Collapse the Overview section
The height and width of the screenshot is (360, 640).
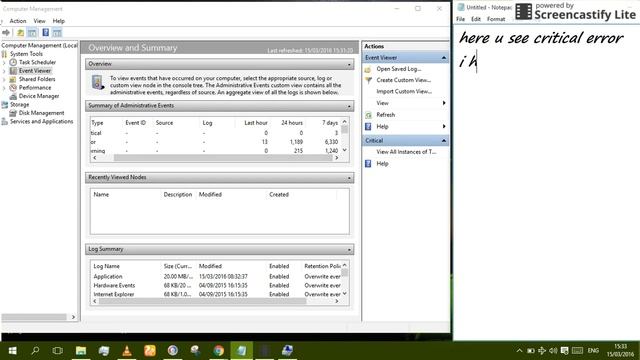click(349, 64)
